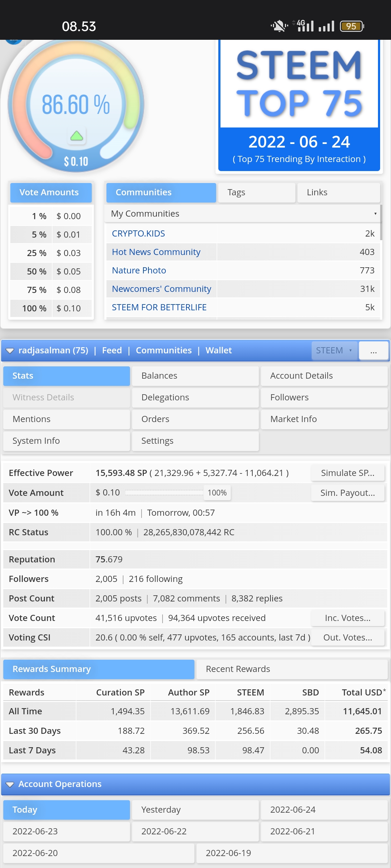Open the CRYPTO.KIDS community link
The image size is (391, 868).
pos(138,234)
